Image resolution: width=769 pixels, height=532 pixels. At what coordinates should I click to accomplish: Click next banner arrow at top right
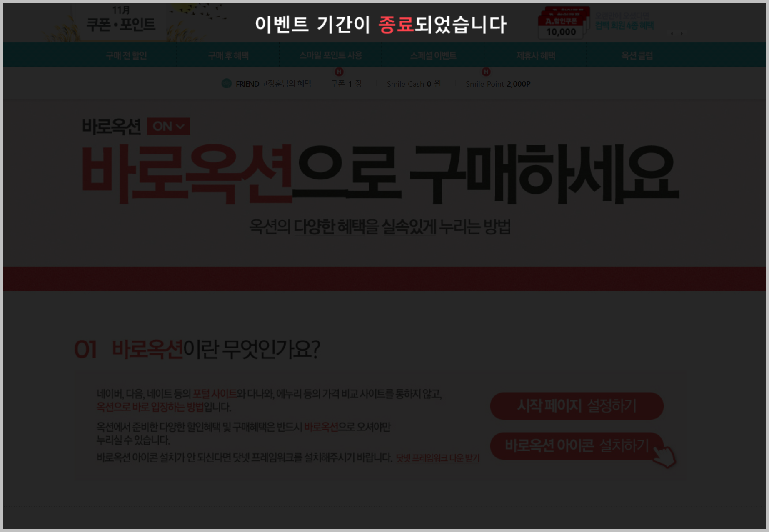pos(682,34)
